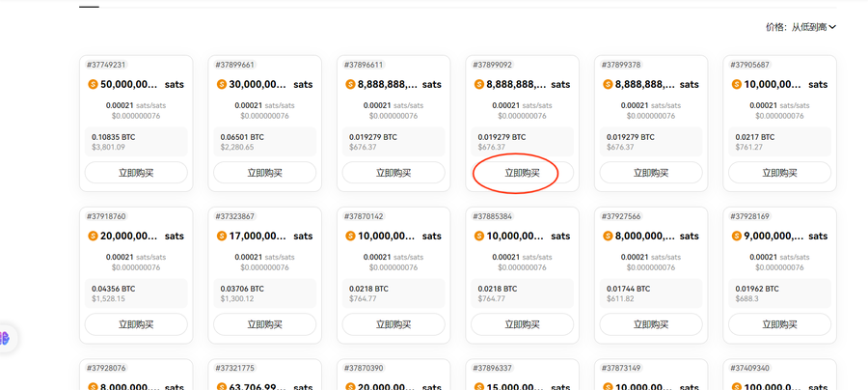Select inscription ID #37870142
The width and height of the screenshot is (868, 390).
click(364, 216)
